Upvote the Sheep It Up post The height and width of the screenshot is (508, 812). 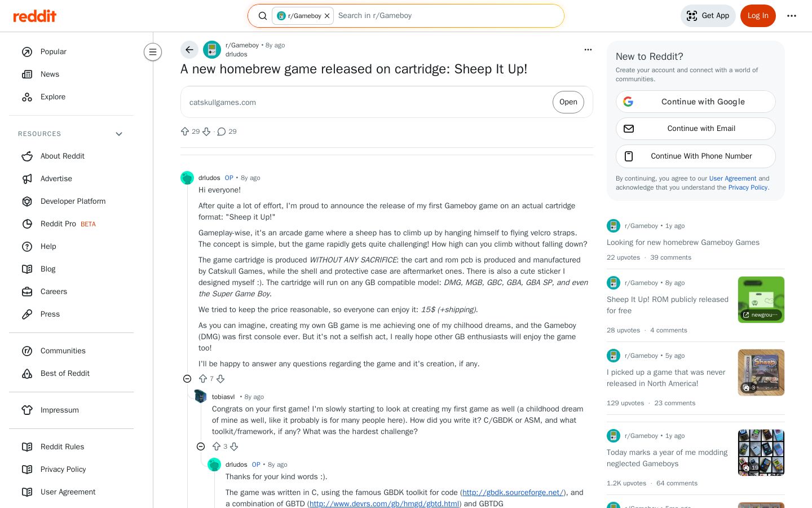[185, 132]
